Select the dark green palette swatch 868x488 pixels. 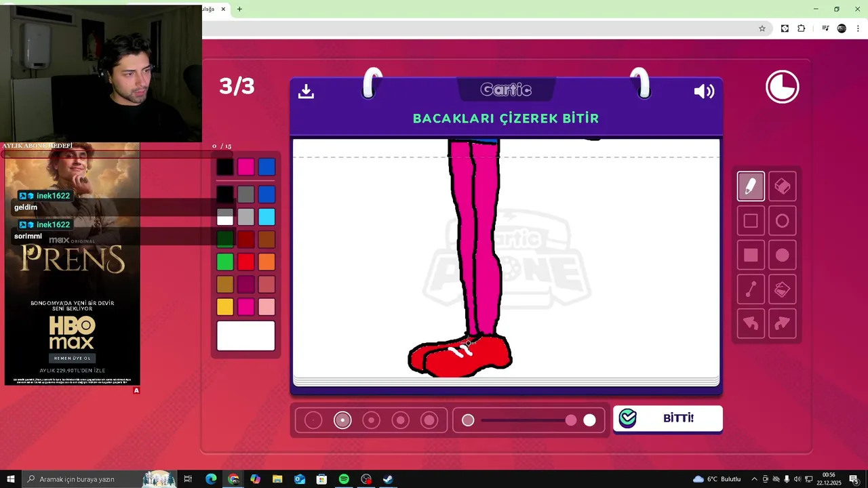tap(224, 239)
